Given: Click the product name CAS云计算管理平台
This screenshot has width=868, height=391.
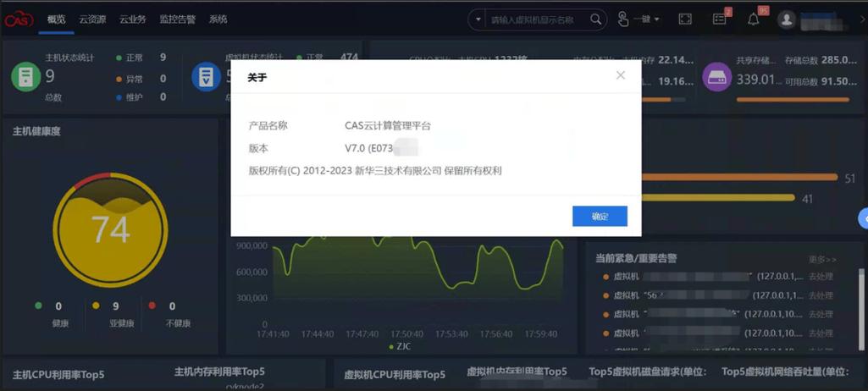Looking at the screenshot, I should click(x=388, y=125).
